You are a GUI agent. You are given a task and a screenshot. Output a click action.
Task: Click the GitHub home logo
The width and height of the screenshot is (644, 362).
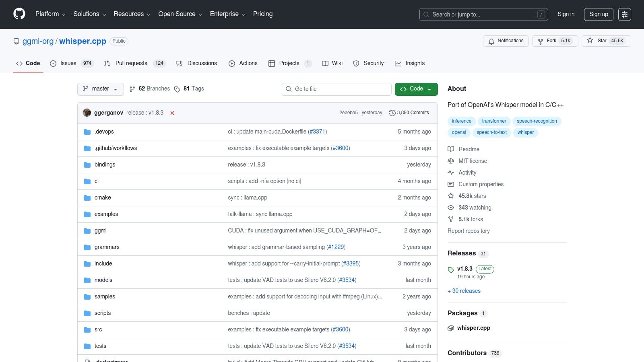[x=19, y=14]
